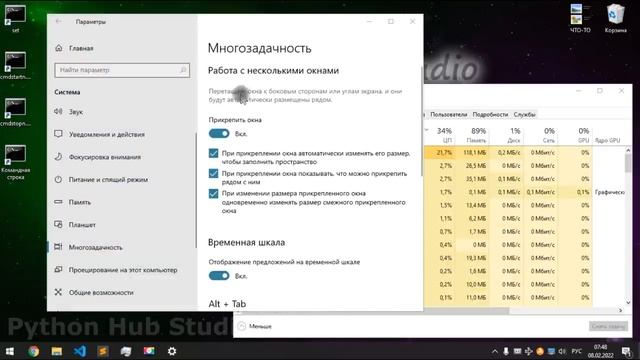Select the Командная строка desktop shortcut

[16, 162]
